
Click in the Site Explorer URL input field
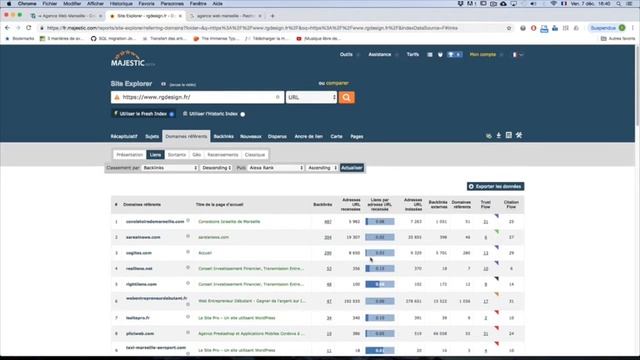(197, 97)
